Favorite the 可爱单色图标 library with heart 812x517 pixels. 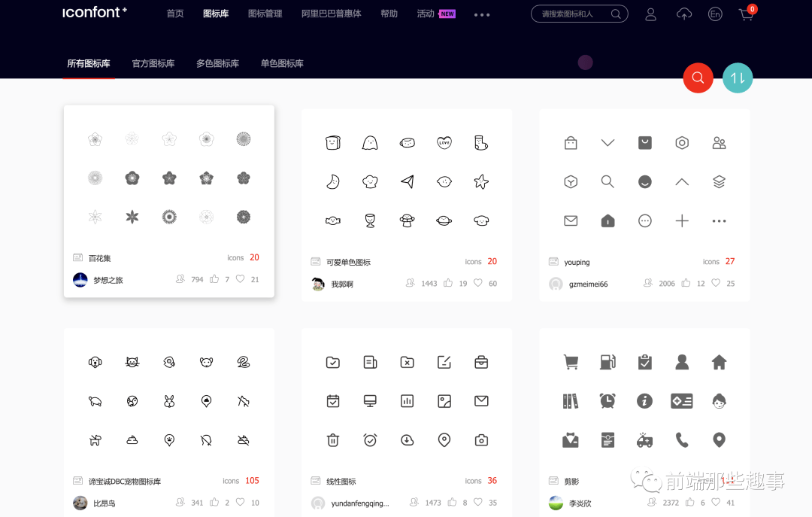coord(478,283)
